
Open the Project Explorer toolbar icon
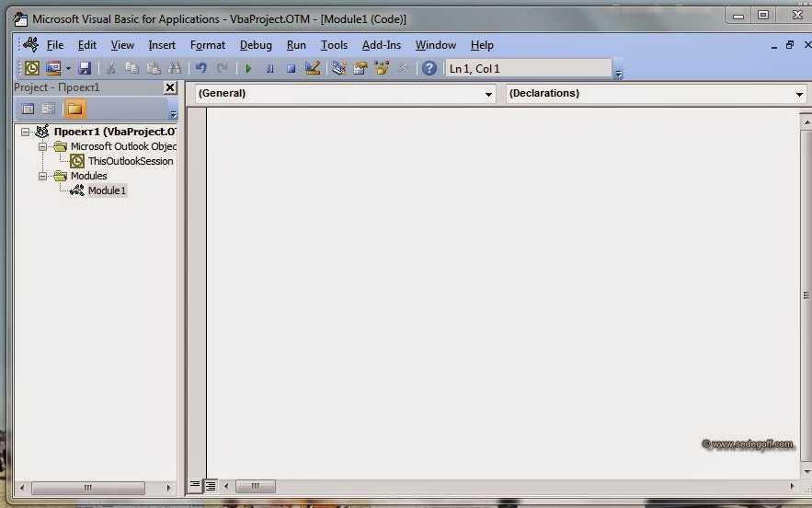click(x=339, y=68)
